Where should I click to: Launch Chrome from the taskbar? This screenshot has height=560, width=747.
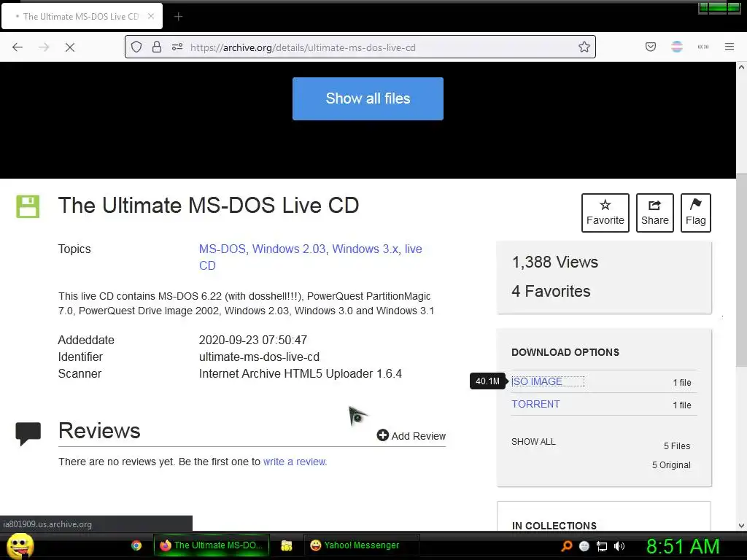point(136,545)
